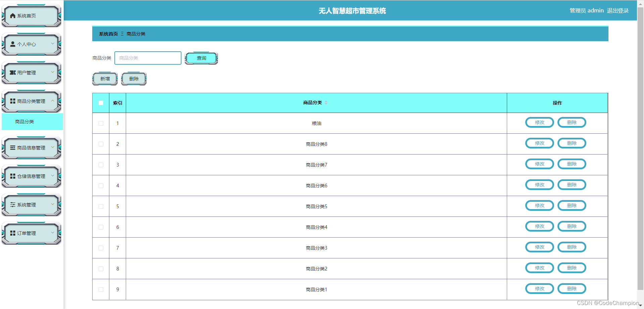Expand the 订单管理 submenu chevron
644x309 pixels.
click(53, 233)
